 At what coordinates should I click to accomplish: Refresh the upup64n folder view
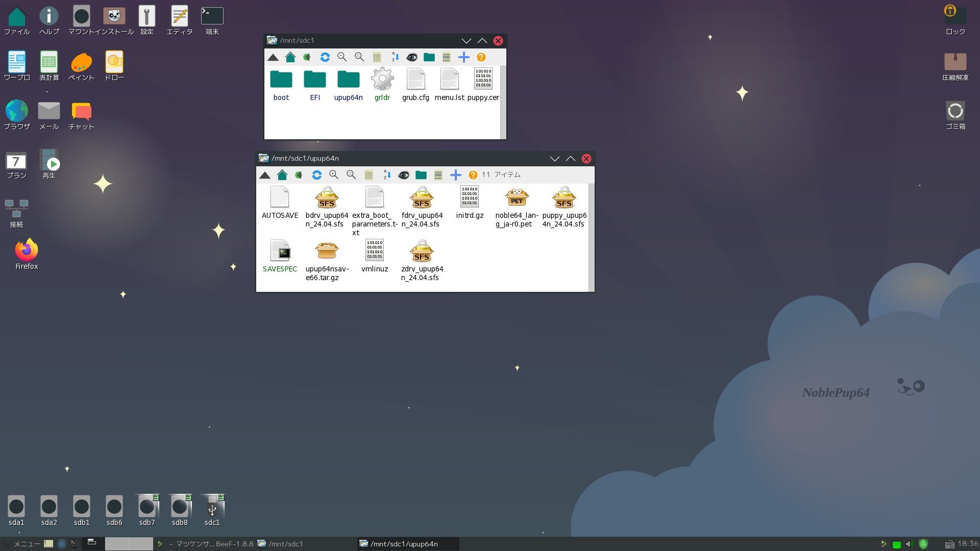pos(317,174)
